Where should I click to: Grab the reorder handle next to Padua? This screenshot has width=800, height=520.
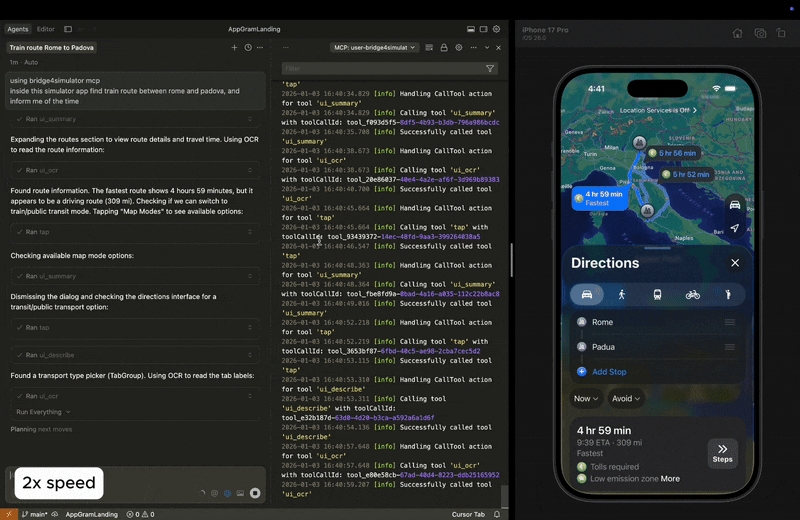(x=730, y=347)
